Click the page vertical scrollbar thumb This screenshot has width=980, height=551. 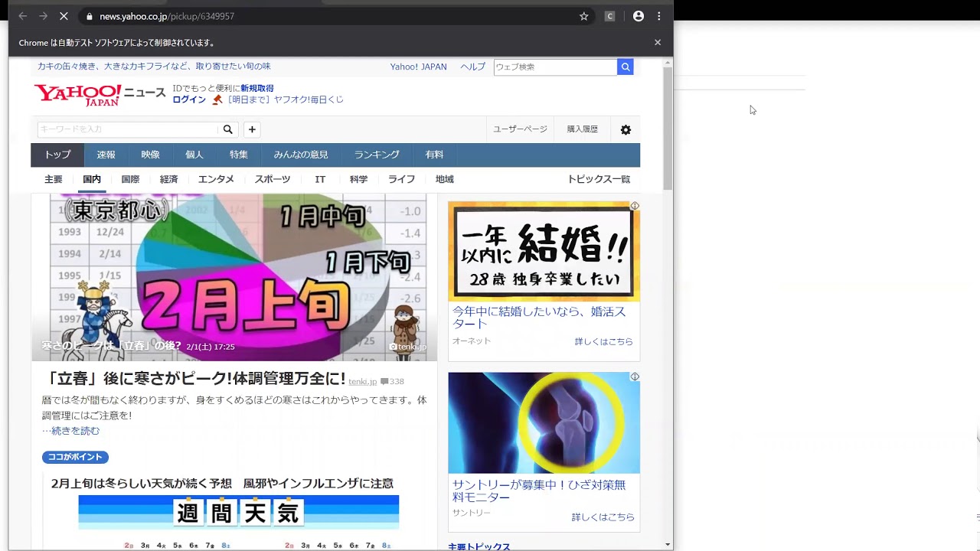pyautogui.click(x=668, y=129)
